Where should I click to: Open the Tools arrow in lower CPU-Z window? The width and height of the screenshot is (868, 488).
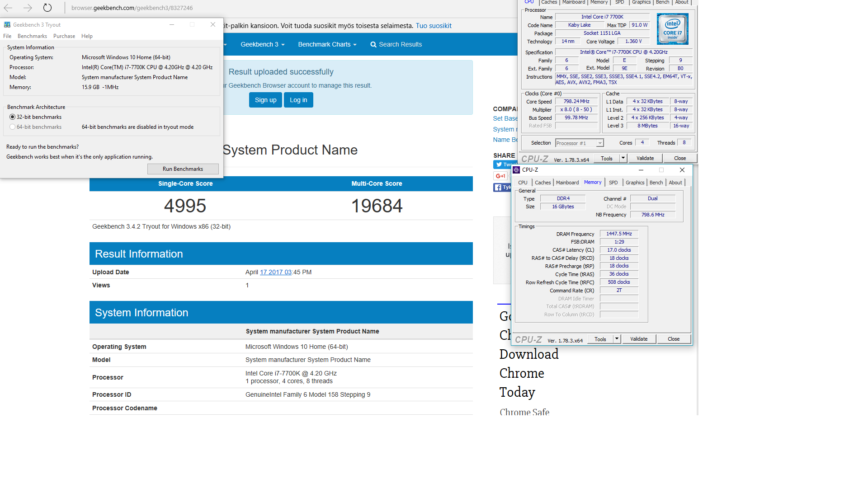[x=617, y=339]
